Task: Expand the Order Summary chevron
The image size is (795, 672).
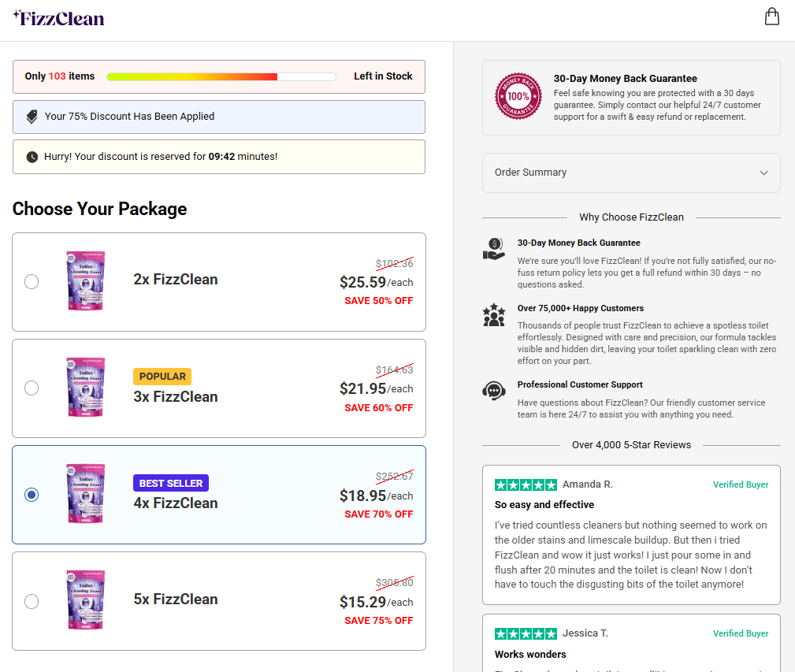Action: coord(763,173)
